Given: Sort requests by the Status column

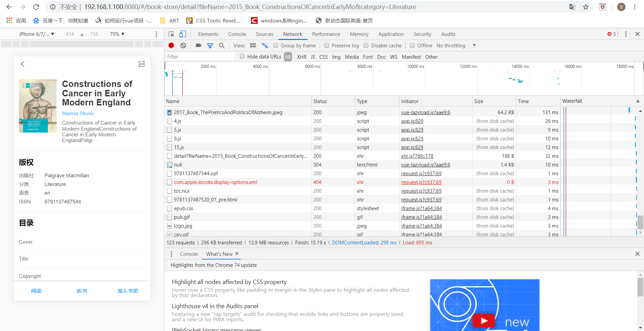Looking at the screenshot, I should (333, 101).
